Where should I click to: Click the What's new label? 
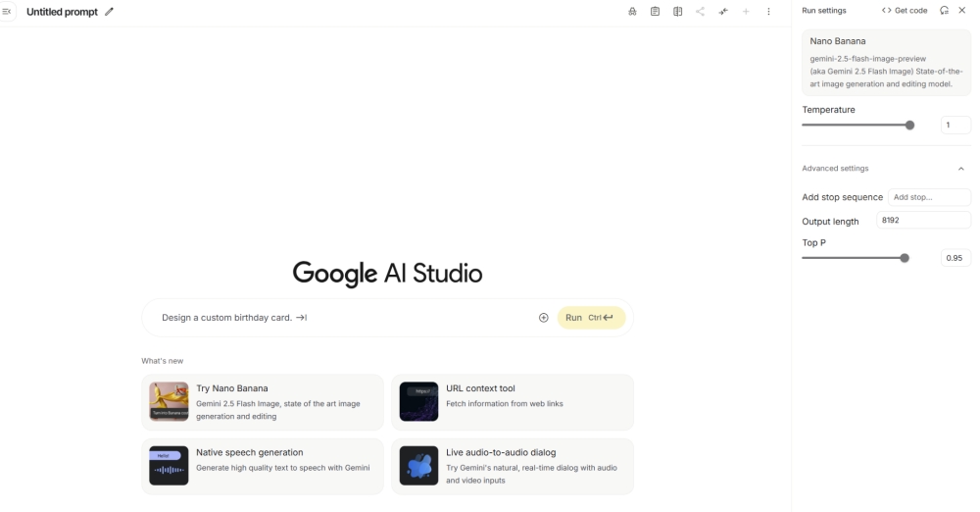[163, 361]
